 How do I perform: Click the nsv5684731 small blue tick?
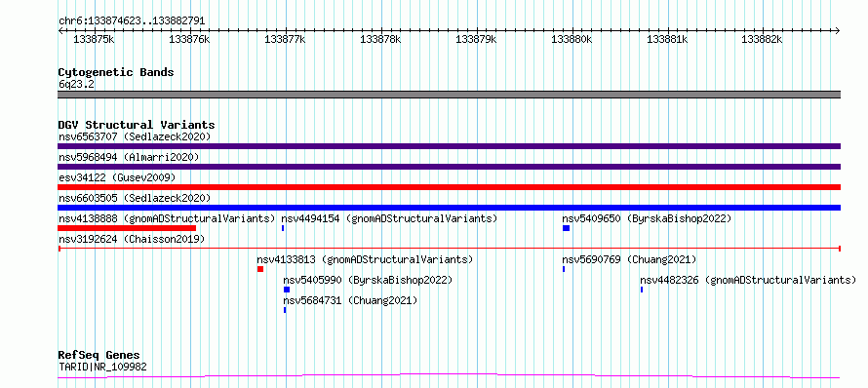[285, 310]
